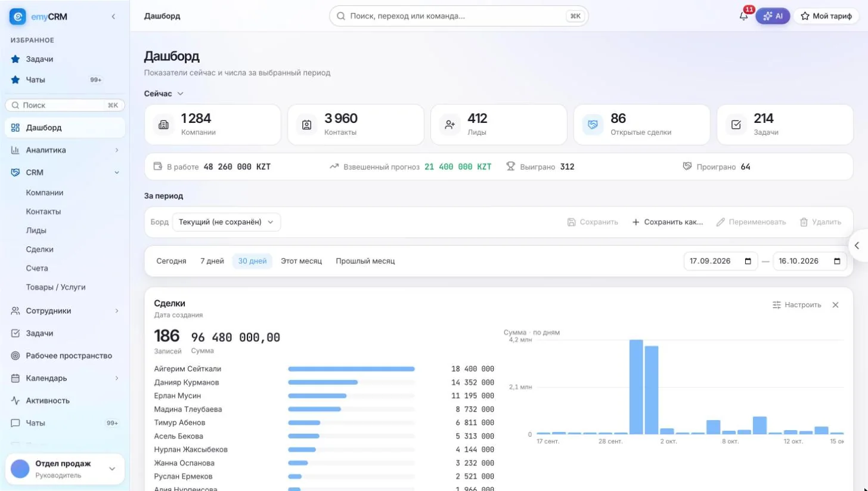Viewport: 868px width, 491px height.
Task: Click the emyCRM logo icon
Action: click(x=18, y=17)
